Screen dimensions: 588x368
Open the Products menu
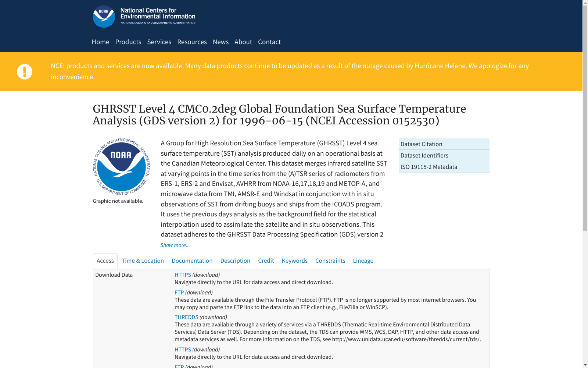coord(128,42)
